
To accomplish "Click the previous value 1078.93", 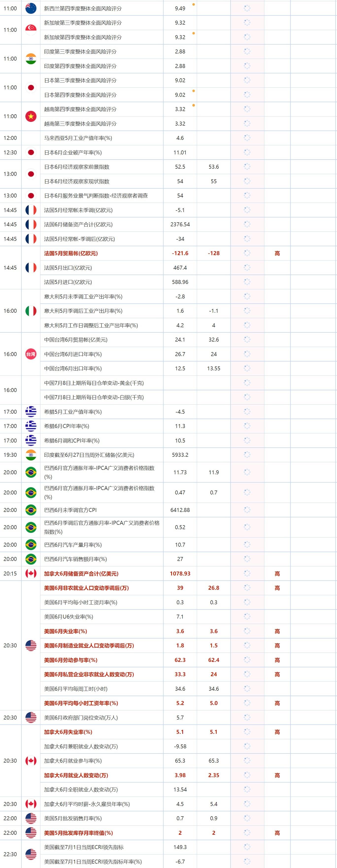I will tap(180, 573).
